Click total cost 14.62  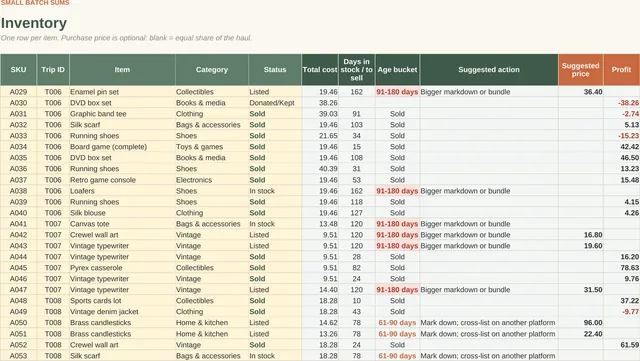pos(320,323)
